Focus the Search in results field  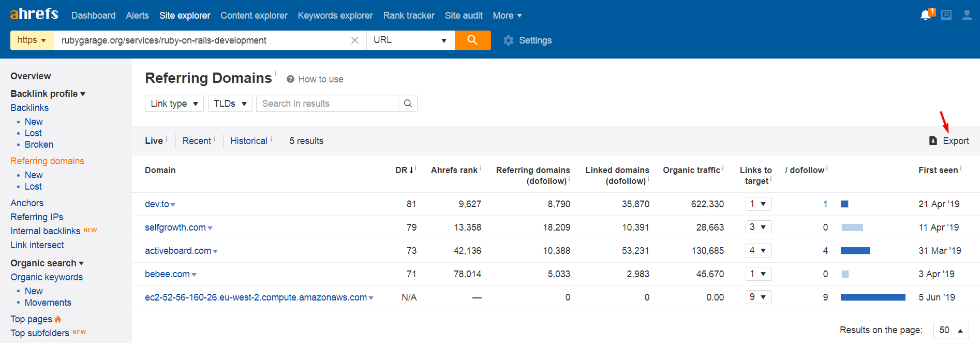point(327,104)
